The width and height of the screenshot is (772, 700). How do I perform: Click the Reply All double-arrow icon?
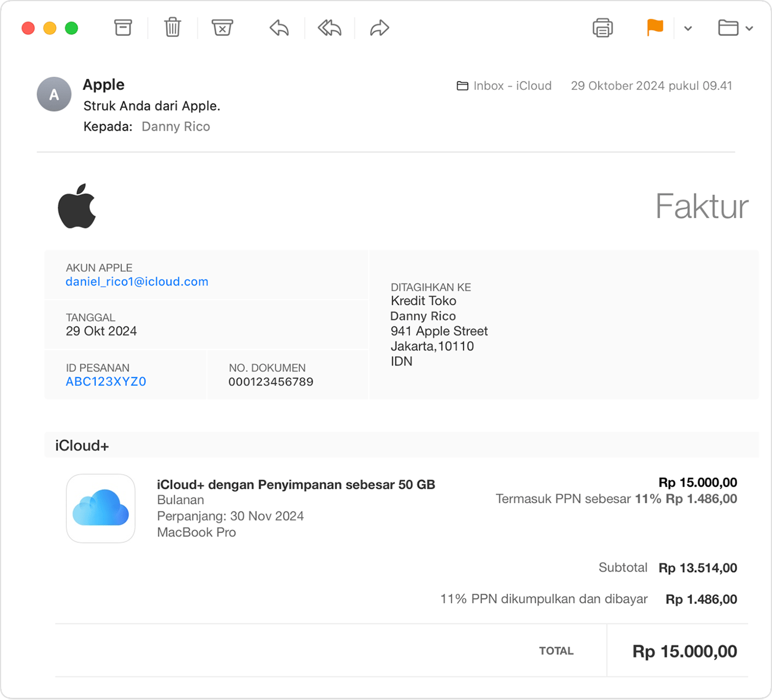pyautogui.click(x=330, y=28)
